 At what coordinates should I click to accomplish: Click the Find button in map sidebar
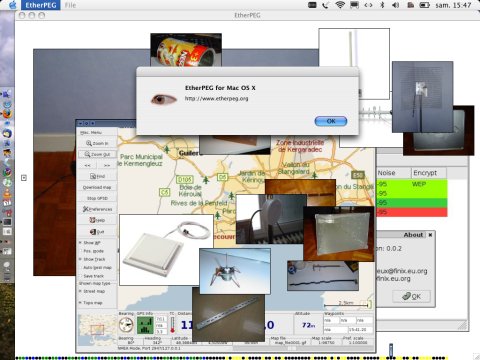tap(97, 176)
